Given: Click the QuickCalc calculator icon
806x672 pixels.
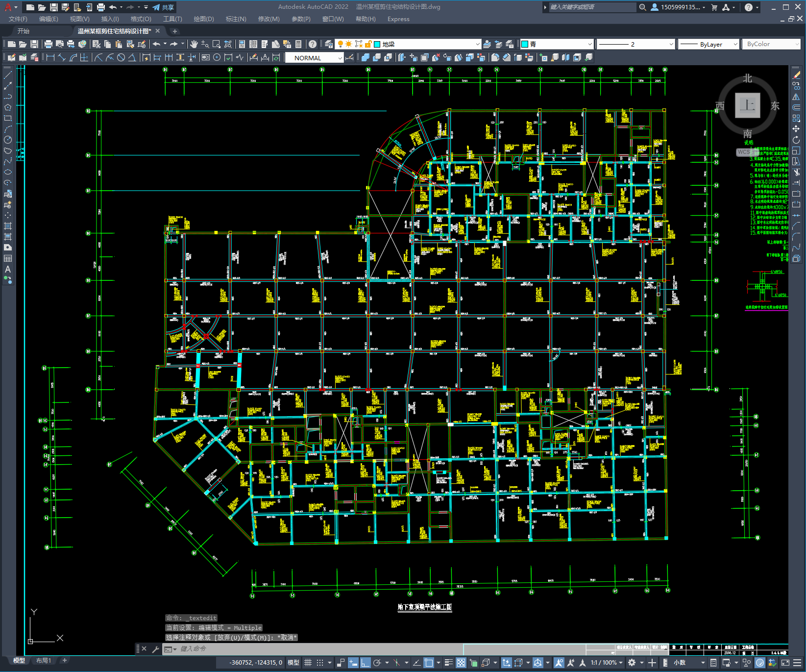Looking at the screenshot, I should 298,44.
